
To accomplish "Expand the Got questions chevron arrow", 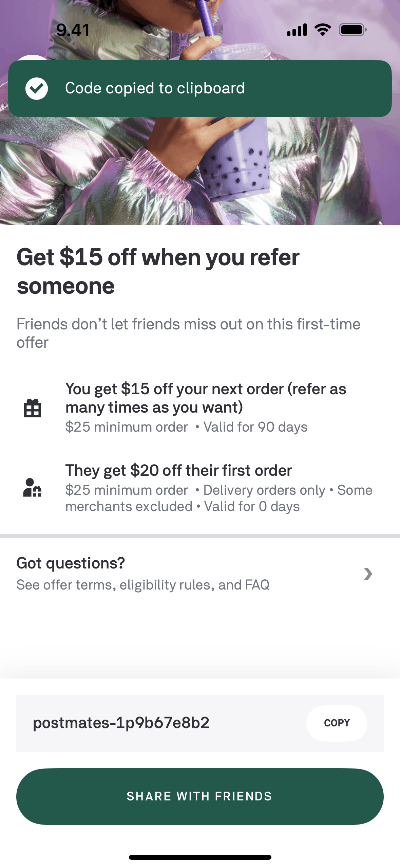I will [x=368, y=574].
